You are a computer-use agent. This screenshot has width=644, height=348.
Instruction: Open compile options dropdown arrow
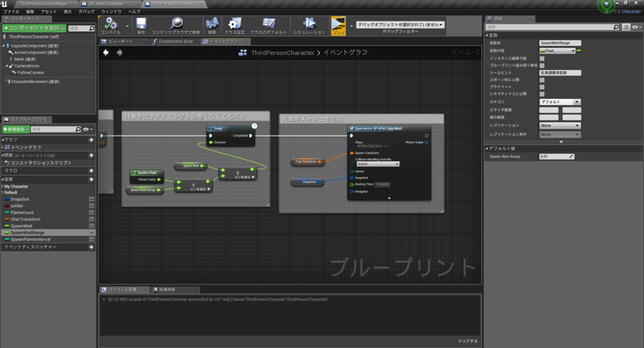coord(127,26)
